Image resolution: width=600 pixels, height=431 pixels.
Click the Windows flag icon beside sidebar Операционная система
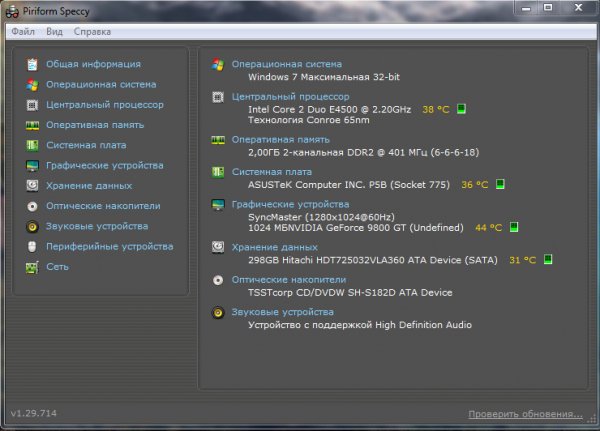32,85
